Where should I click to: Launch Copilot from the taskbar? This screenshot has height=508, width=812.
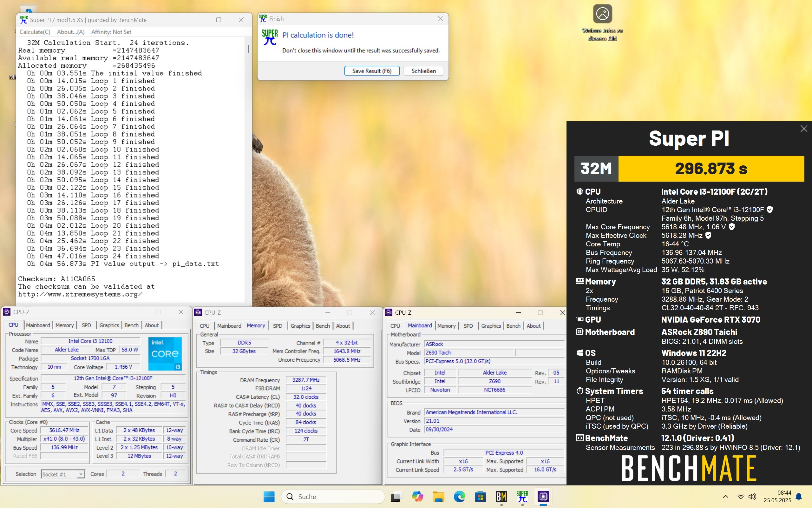pyautogui.click(x=417, y=497)
